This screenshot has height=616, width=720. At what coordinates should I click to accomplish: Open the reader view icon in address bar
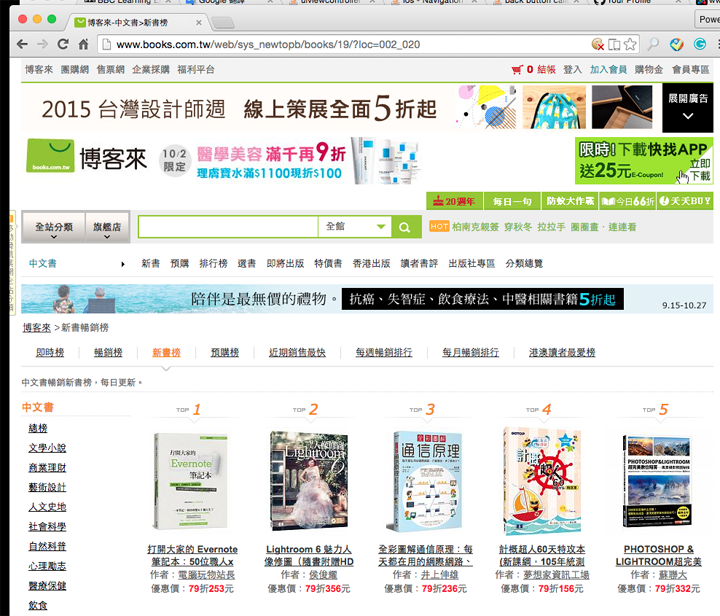click(614, 44)
